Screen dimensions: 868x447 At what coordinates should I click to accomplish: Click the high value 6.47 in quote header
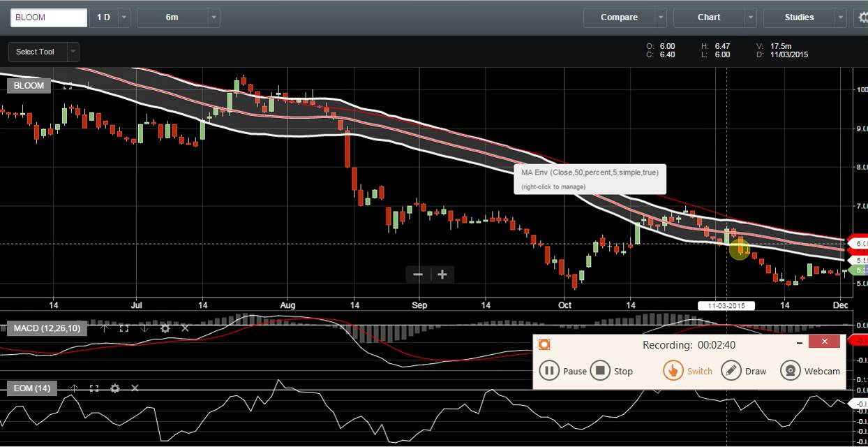[722, 46]
